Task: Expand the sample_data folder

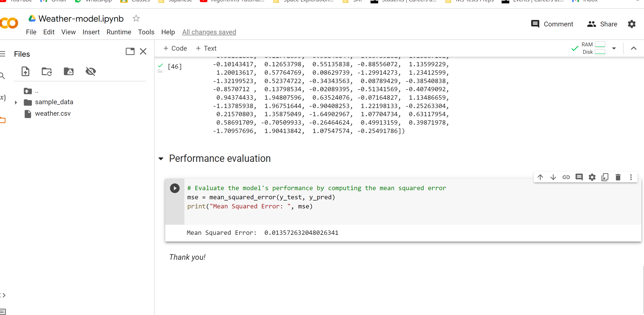Action: [16, 102]
